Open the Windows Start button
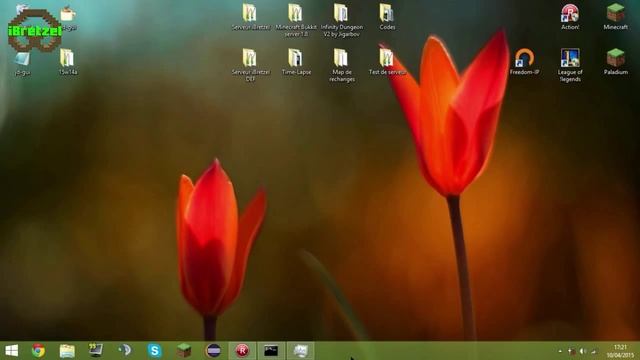Image resolution: width=640 pixels, height=360 pixels. coord(11,351)
